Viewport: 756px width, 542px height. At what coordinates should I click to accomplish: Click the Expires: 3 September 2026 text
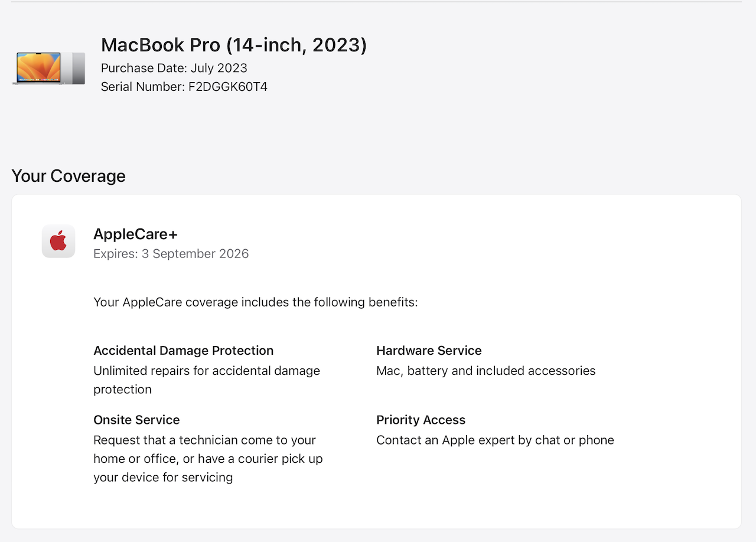click(x=171, y=254)
